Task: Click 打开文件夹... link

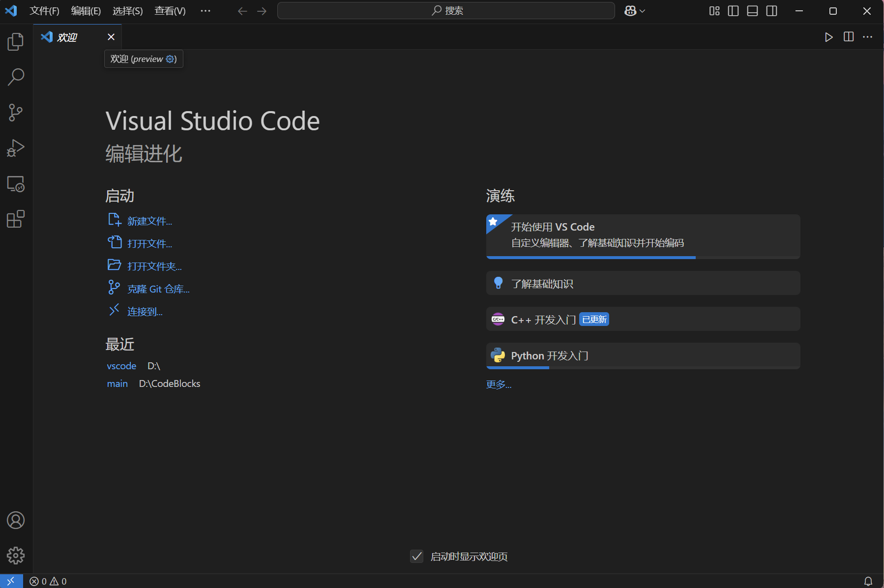Action: 154,266
